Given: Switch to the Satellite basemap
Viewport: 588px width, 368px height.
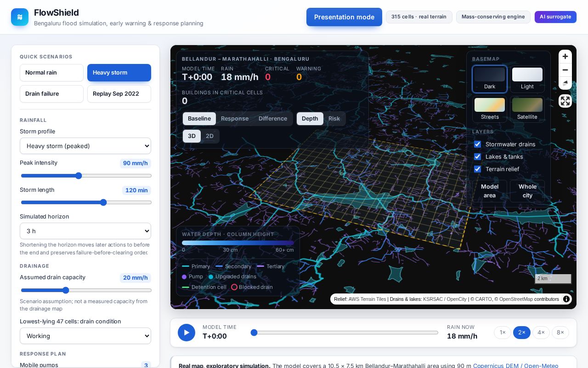Looking at the screenshot, I should [x=527, y=109].
